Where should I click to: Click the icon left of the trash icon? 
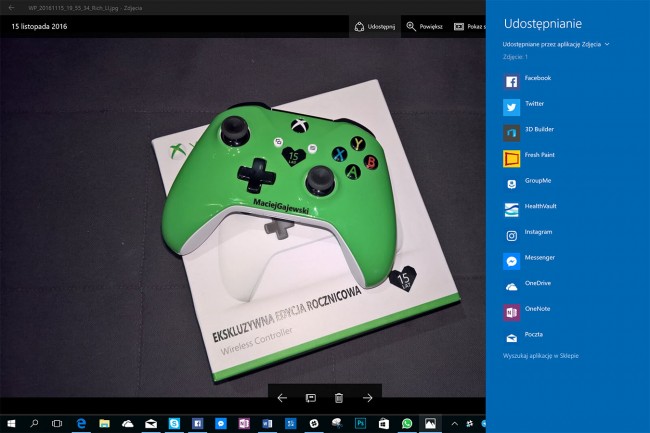pos(310,398)
